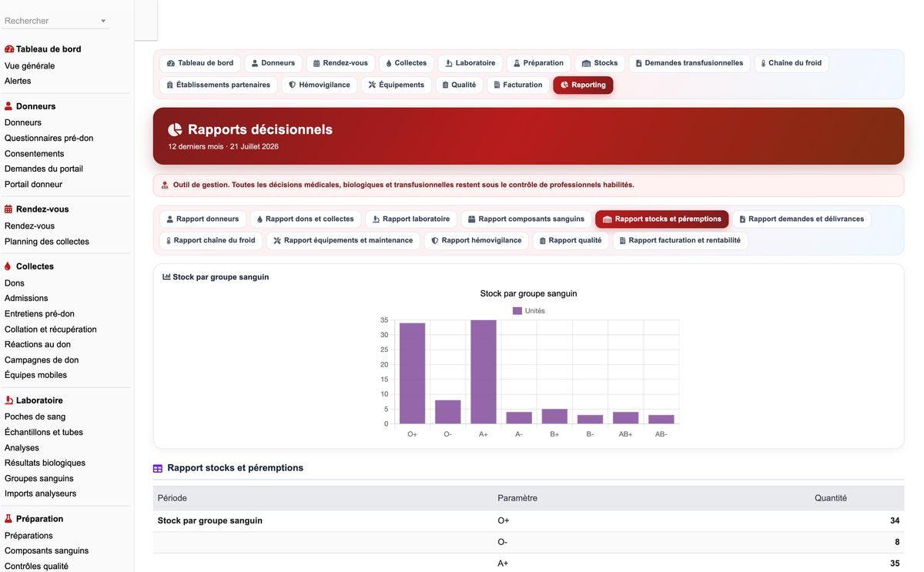Click the thermometer icon on Chaîne du froid tab
The height and width of the screenshot is (572, 924).
tap(763, 63)
